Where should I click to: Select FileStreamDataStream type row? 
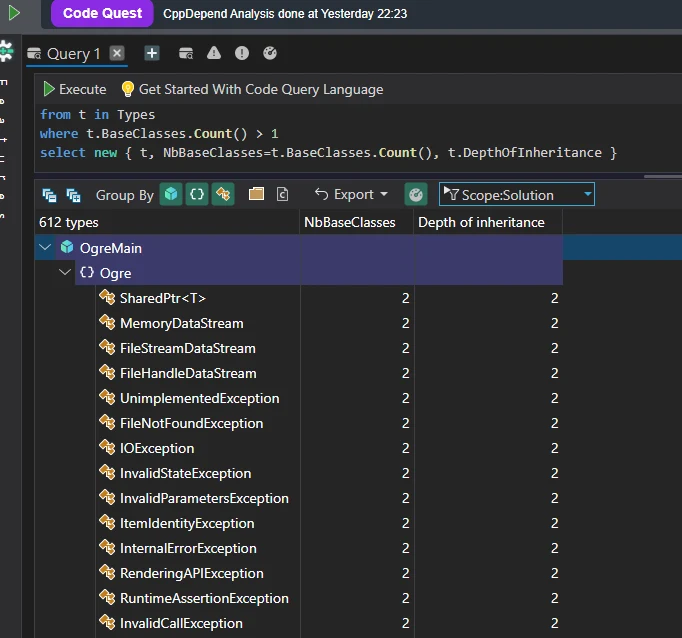[x=329, y=348]
